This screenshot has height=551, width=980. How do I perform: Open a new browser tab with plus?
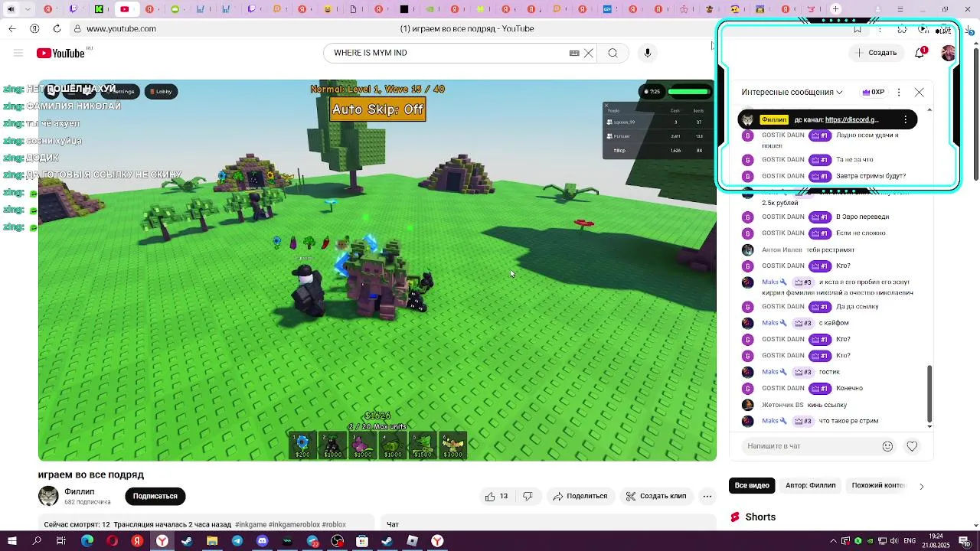point(835,9)
